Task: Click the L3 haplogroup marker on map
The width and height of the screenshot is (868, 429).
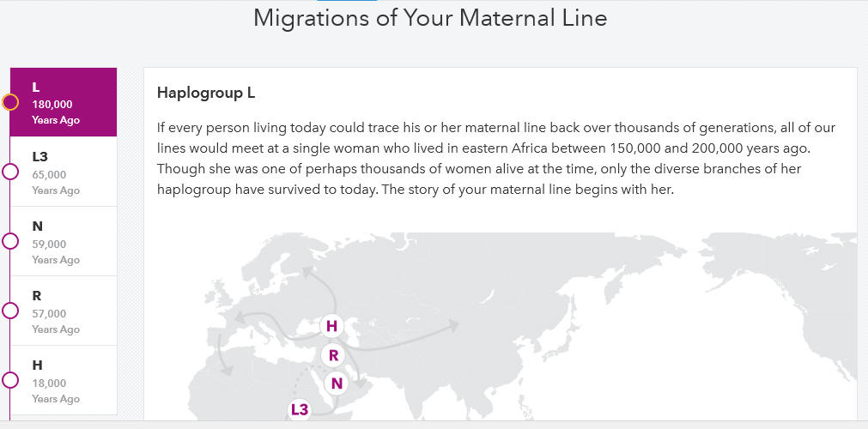Action: click(x=299, y=409)
